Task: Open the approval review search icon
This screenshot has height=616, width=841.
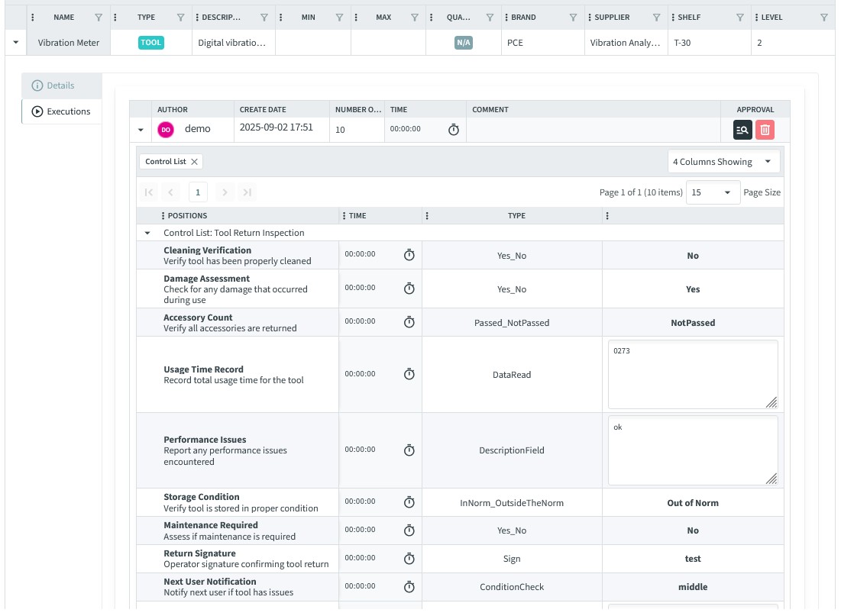Action: [742, 130]
